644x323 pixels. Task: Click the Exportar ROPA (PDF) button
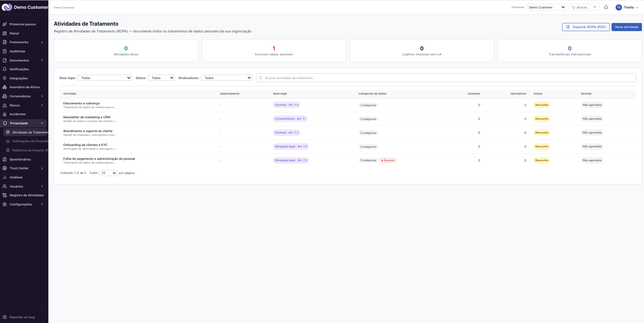(x=586, y=27)
